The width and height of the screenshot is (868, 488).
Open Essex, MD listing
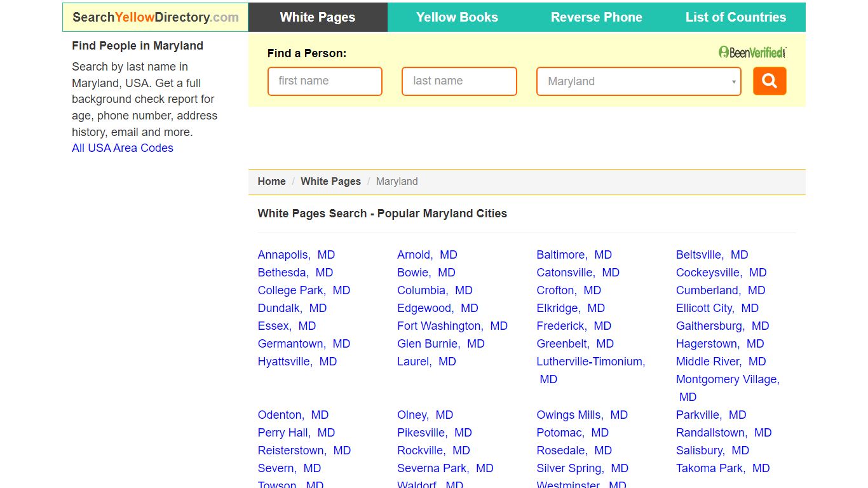(x=287, y=326)
